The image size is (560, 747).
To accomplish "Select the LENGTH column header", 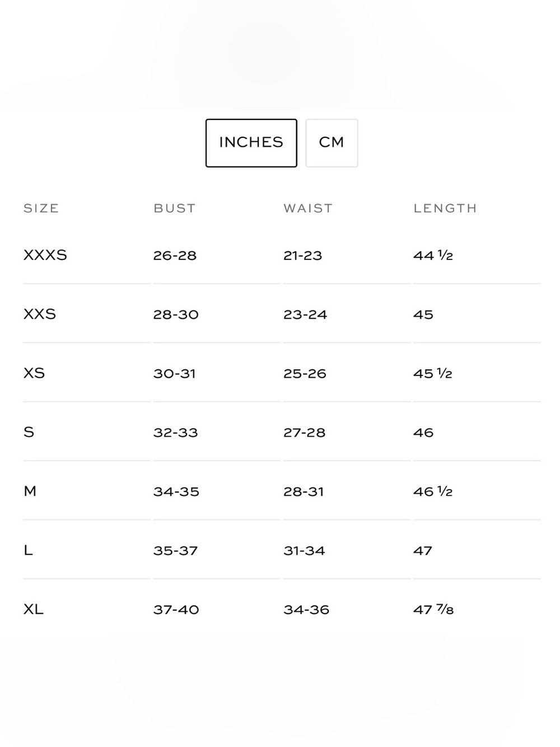I will [x=445, y=208].
